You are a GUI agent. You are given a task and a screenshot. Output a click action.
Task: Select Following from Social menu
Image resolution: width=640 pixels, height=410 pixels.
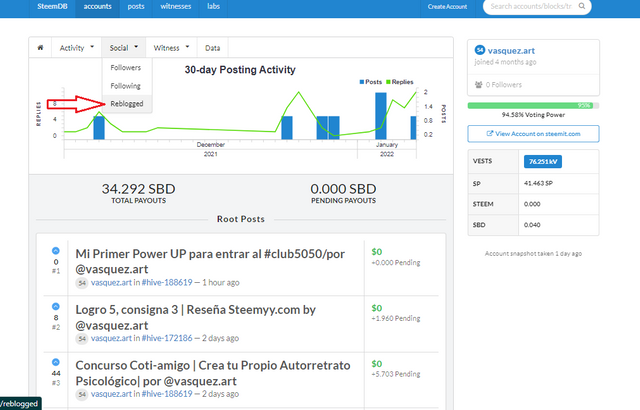click(126, 86)
